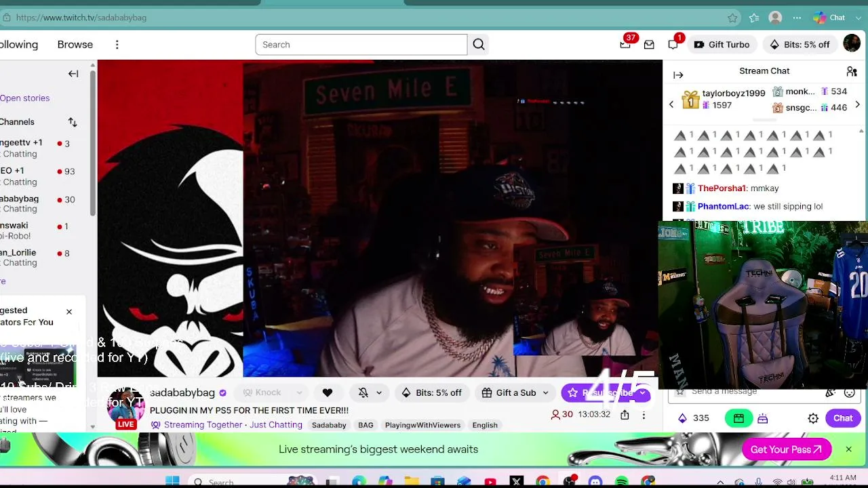Open the three-dot more menu beside Browse
Screen dimensions: 868x488
[x=117, y=45]
